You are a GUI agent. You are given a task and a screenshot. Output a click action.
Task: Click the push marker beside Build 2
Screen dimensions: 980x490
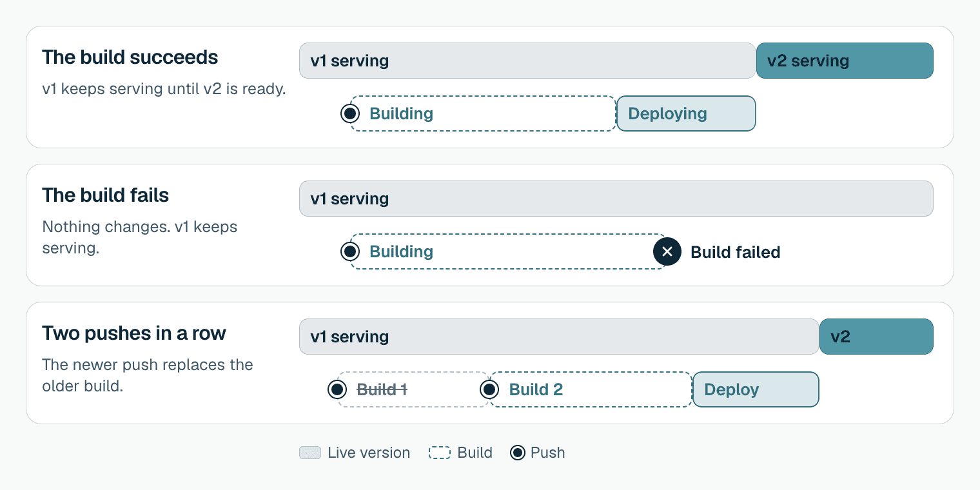coord(489,389)
